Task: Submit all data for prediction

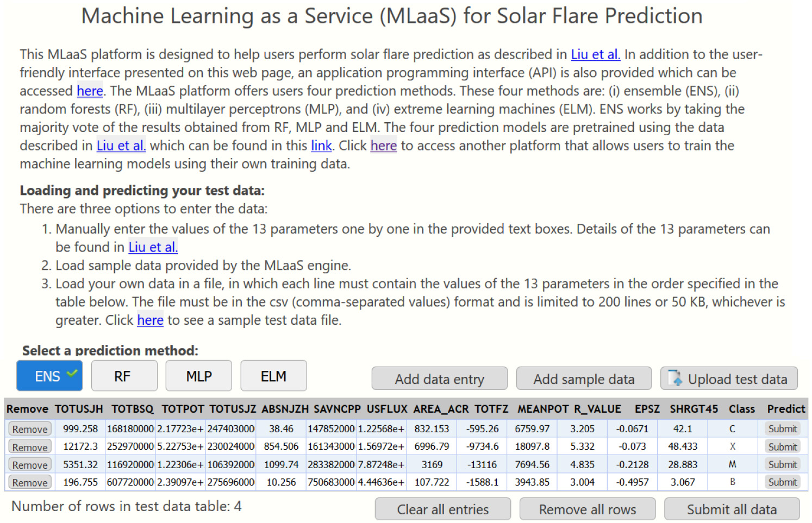Action: click(732, 509)
